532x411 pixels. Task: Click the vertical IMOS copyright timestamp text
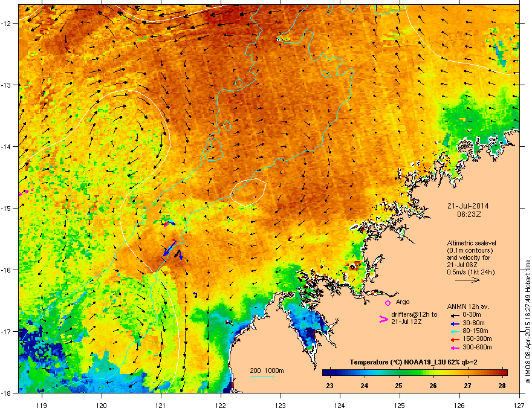click(x=528, y=322)
